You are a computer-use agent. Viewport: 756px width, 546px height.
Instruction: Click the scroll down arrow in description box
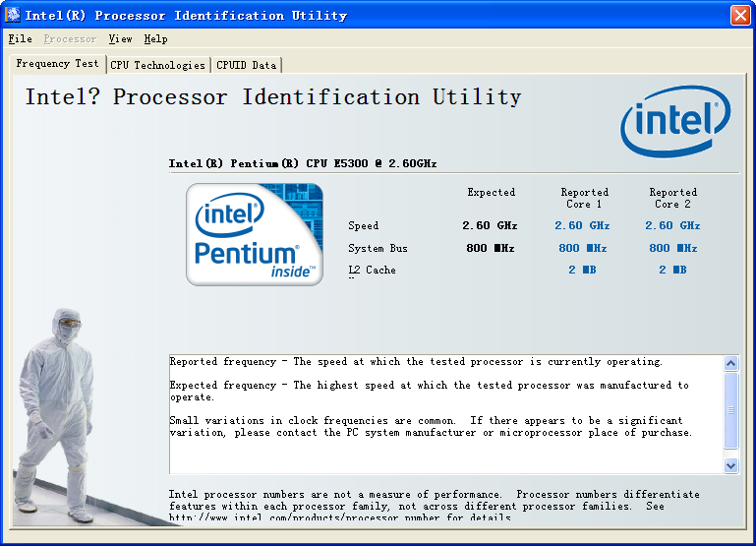coord(730,465)
